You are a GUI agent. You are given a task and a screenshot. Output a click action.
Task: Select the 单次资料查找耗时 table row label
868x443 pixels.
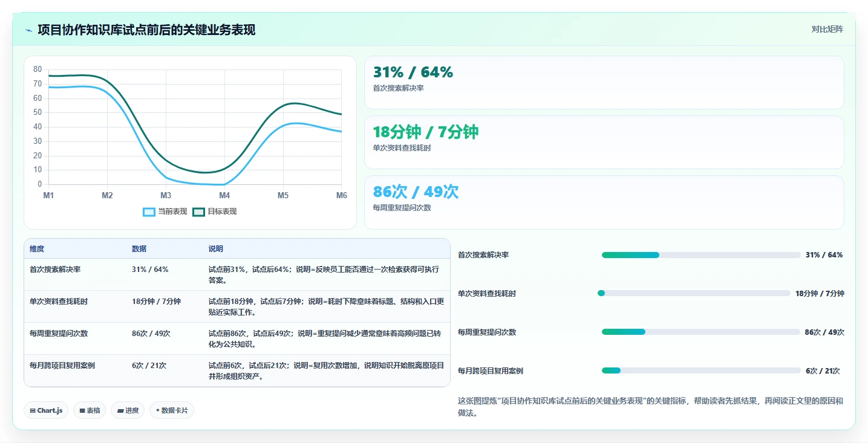pos(59,301)
